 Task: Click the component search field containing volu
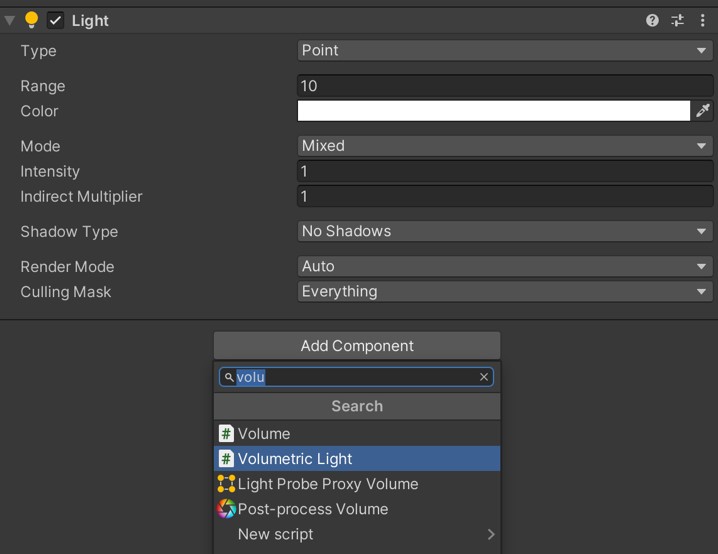356,377
